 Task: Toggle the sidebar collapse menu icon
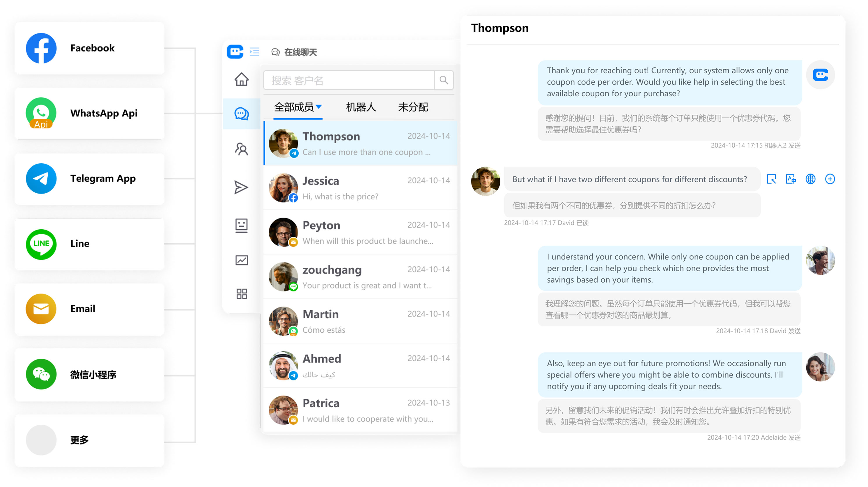pyautogui.click(x=254, y=52)
